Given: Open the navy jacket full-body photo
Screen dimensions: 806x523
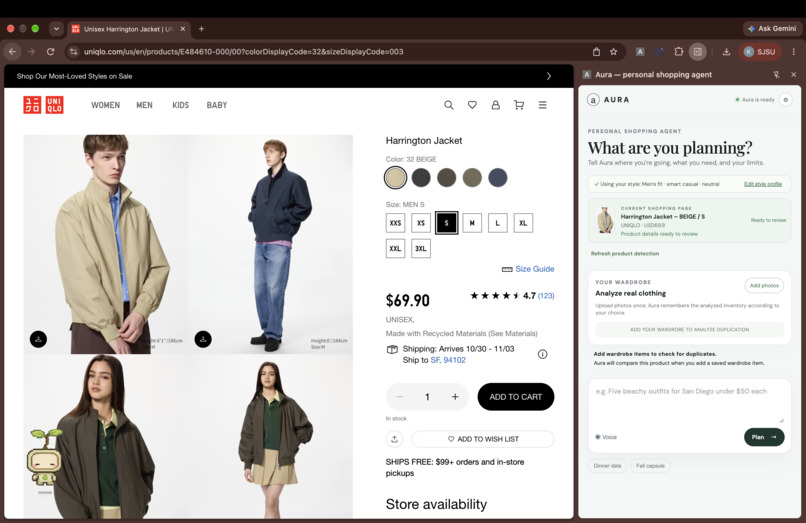Looking at the screenshot, I should pyautogui.click(x=270, y=244).
